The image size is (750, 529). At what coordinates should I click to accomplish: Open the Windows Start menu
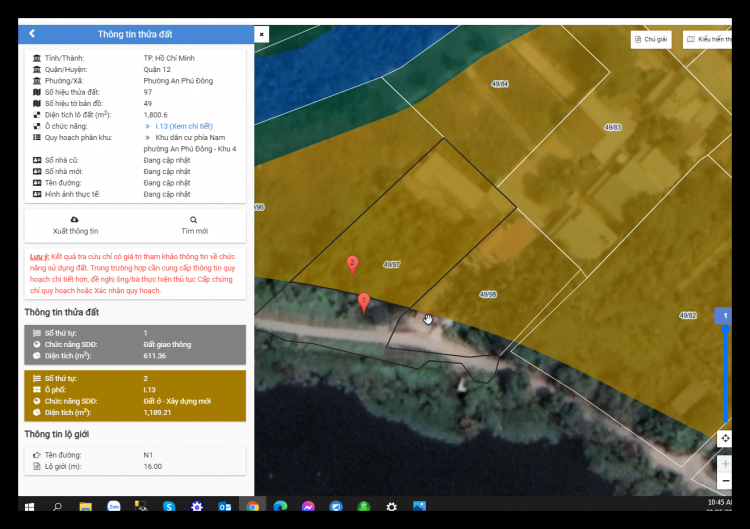pyautogui.click(x=29, y=507)
